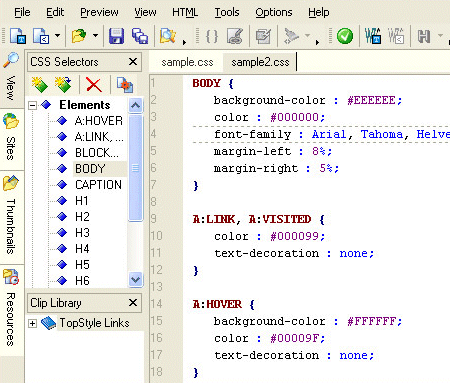This screenshot has width=450, height=383.
Task: Open the File menu
Action: [22, 12]
